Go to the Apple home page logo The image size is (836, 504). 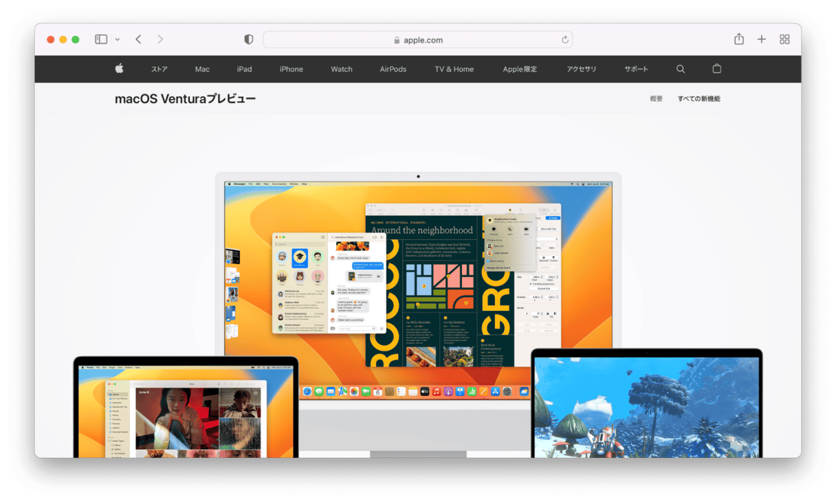(119, 69)
